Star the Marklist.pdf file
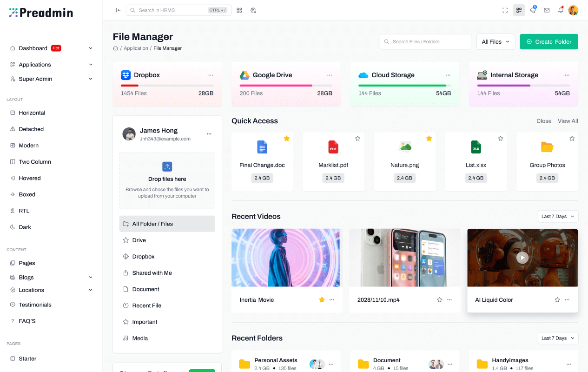Screen dimensions: 588x372 358,138
